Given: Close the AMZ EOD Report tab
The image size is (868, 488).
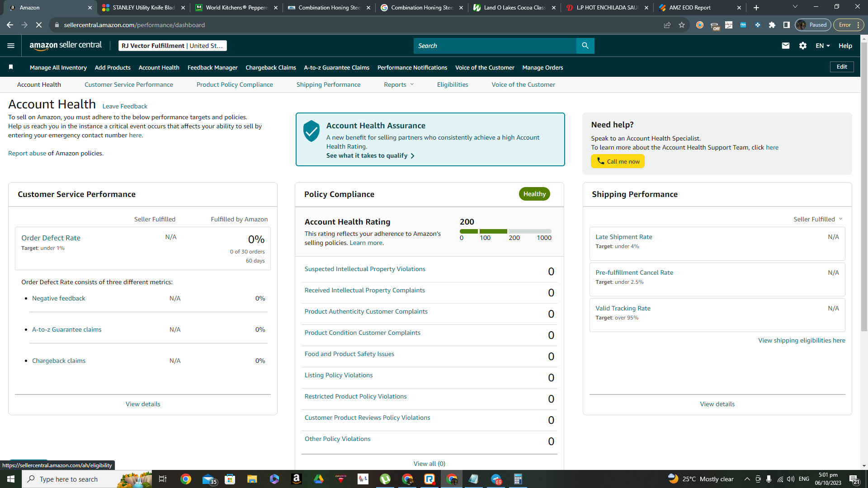Looking at the screenshot, I should (x=739, y=8).
